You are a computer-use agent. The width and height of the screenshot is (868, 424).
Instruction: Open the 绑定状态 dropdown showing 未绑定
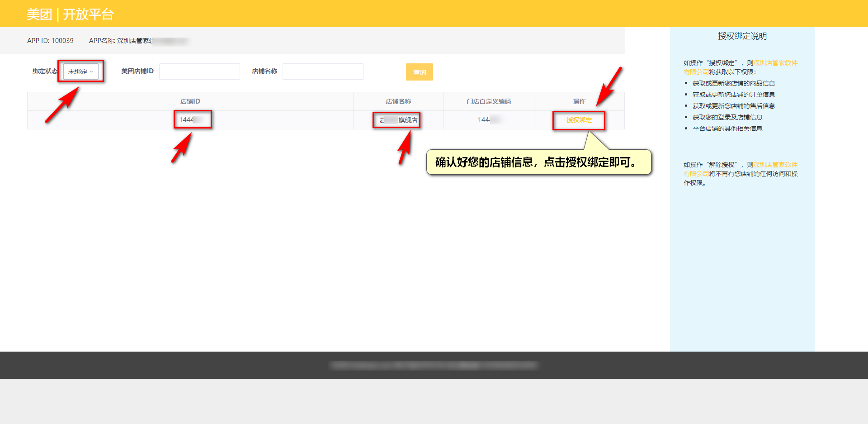coord(80,71)
